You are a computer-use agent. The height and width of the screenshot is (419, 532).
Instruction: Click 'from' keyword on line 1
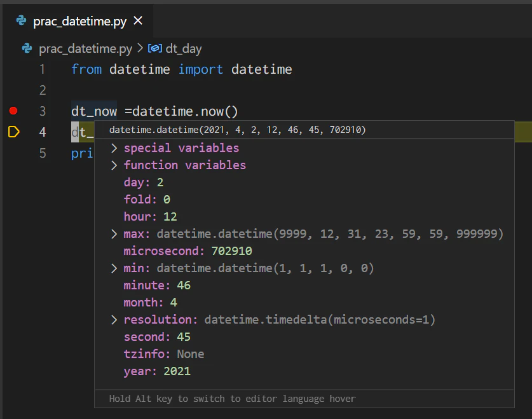click(x=86, y=69)
